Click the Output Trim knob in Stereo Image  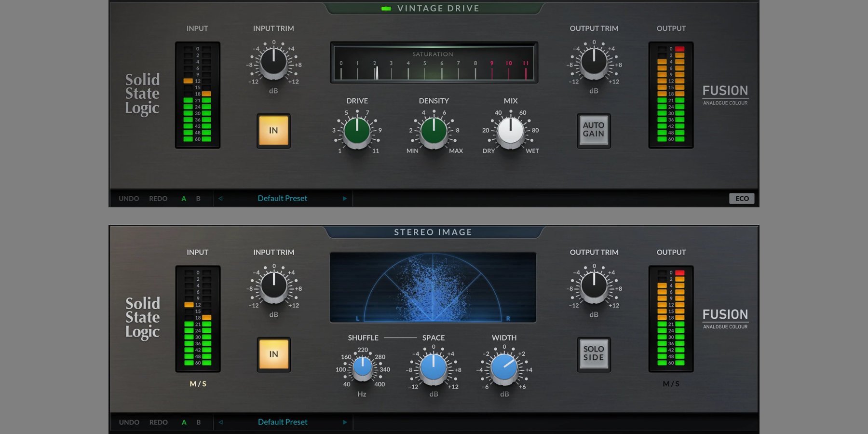(x=594, y=287)
